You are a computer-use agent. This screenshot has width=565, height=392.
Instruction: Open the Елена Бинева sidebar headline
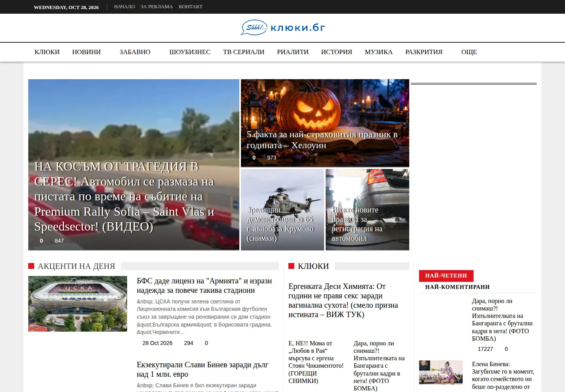pos(503,376)
